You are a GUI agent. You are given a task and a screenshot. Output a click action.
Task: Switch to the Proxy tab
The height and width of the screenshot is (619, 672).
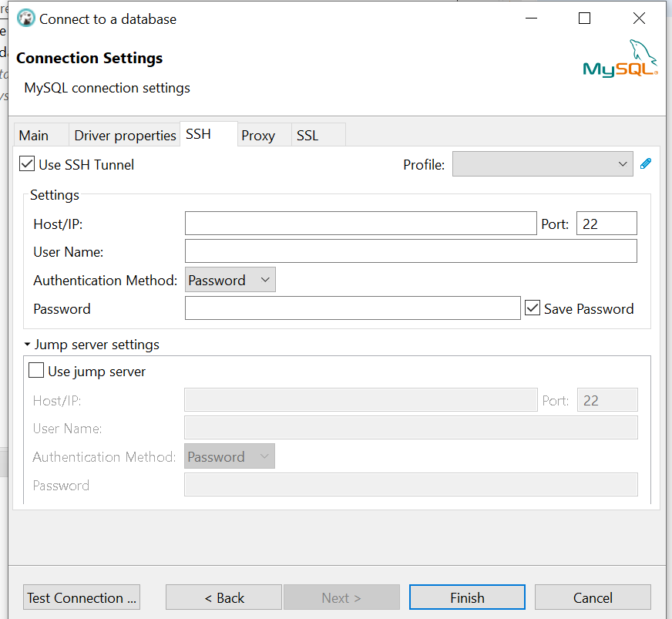[x=258, y=135]
